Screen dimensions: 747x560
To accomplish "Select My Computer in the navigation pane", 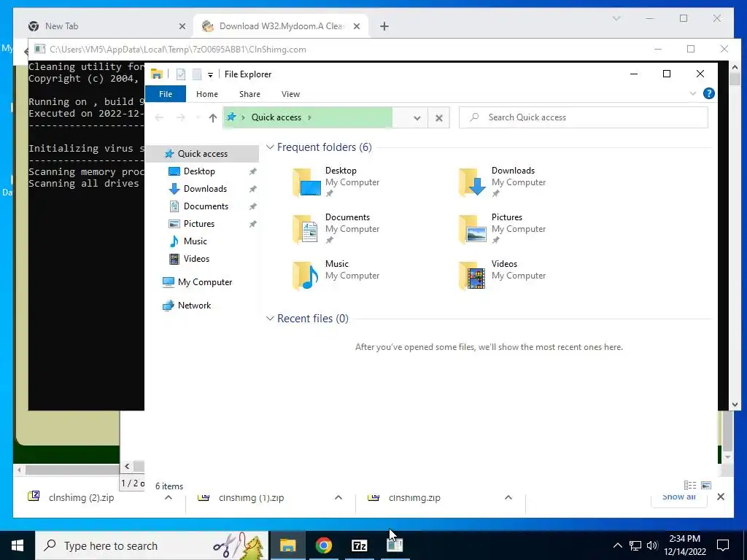I will pyautogui.click(x=205, y=282).
